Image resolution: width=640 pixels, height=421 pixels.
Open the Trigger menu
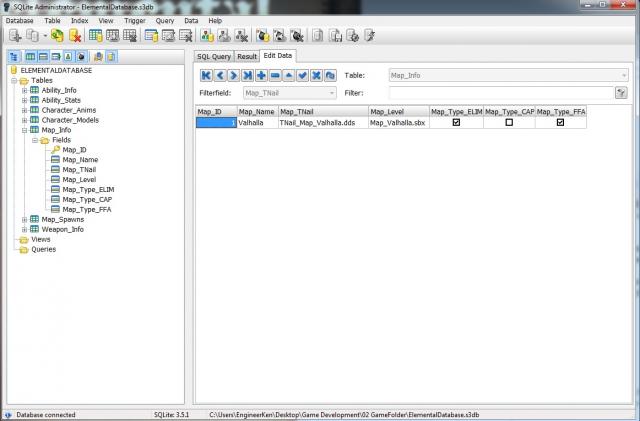(x=134, y=20)
